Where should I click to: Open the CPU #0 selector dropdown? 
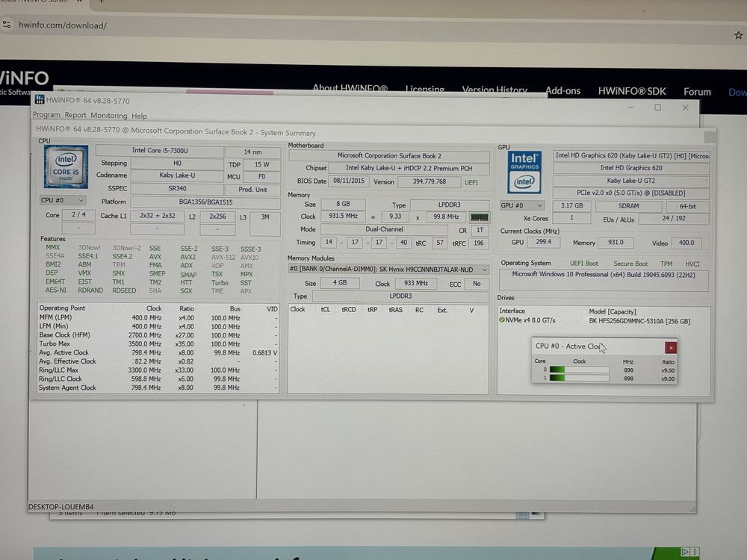tap(63, 200)
